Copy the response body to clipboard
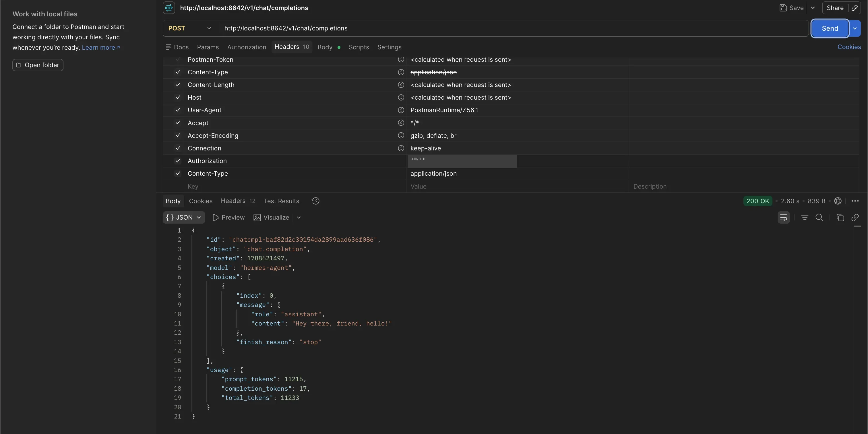The image size is (868, 434). click(840, 217)
